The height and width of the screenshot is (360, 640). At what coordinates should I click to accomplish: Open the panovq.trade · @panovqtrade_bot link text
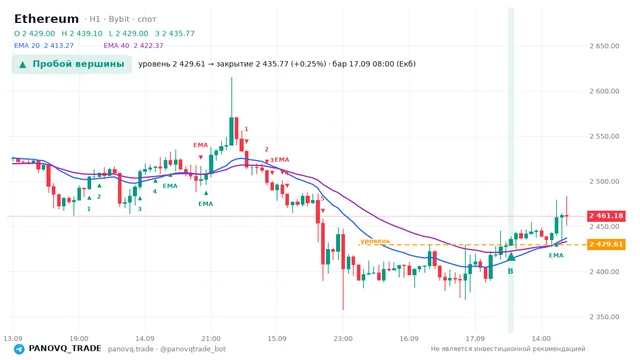pyautogui.click(x=167, y=349)
